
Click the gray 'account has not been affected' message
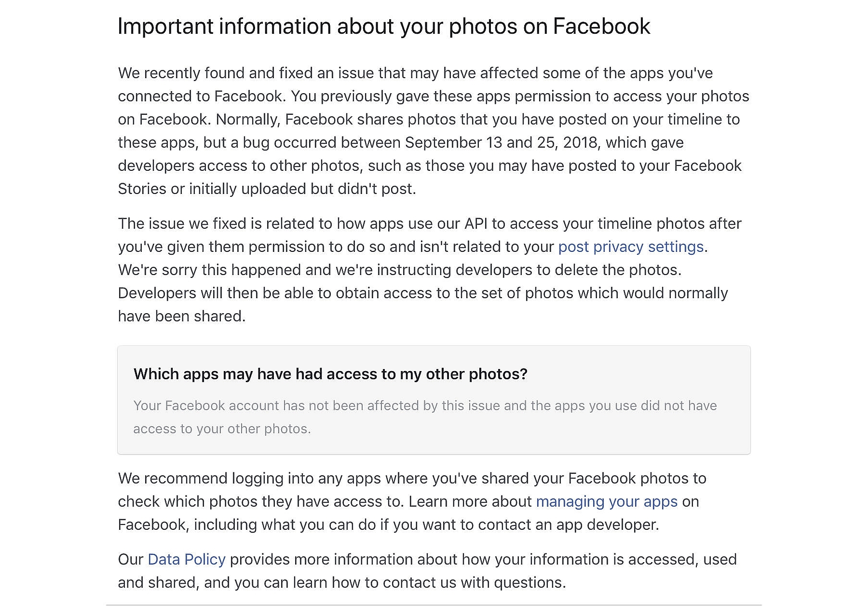(424, 406)
